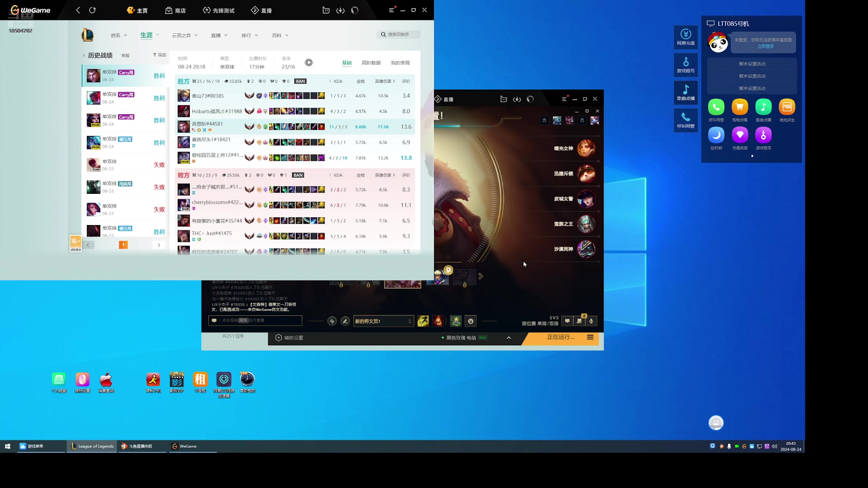Click the 举报 report link
The height and width of the screenshot is (488, 868).
125,56
